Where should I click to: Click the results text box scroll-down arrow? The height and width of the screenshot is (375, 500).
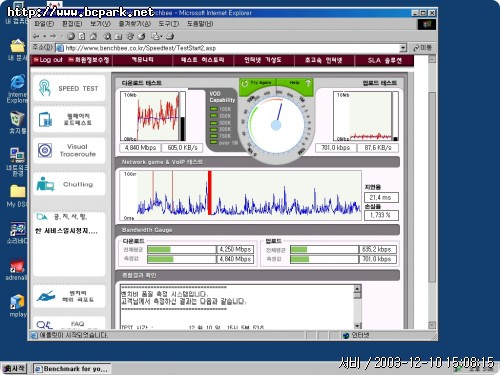coord(357,325)
